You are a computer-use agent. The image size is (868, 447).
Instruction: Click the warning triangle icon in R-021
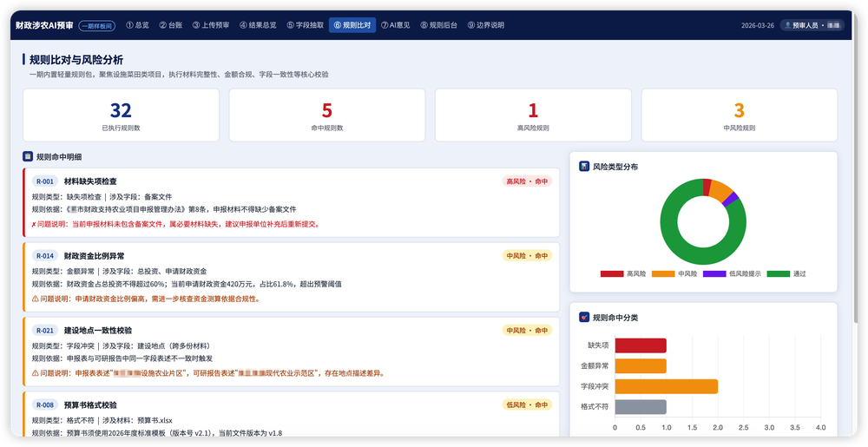coord(36,373)
